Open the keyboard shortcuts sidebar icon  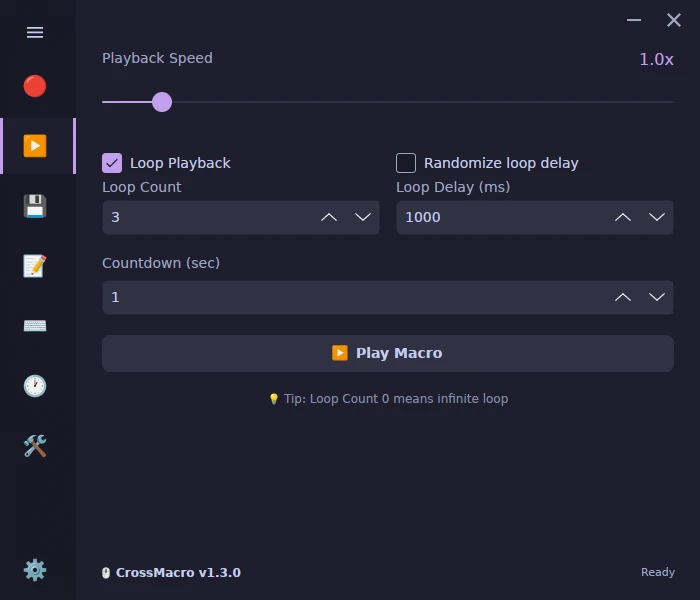click(35, 326)
